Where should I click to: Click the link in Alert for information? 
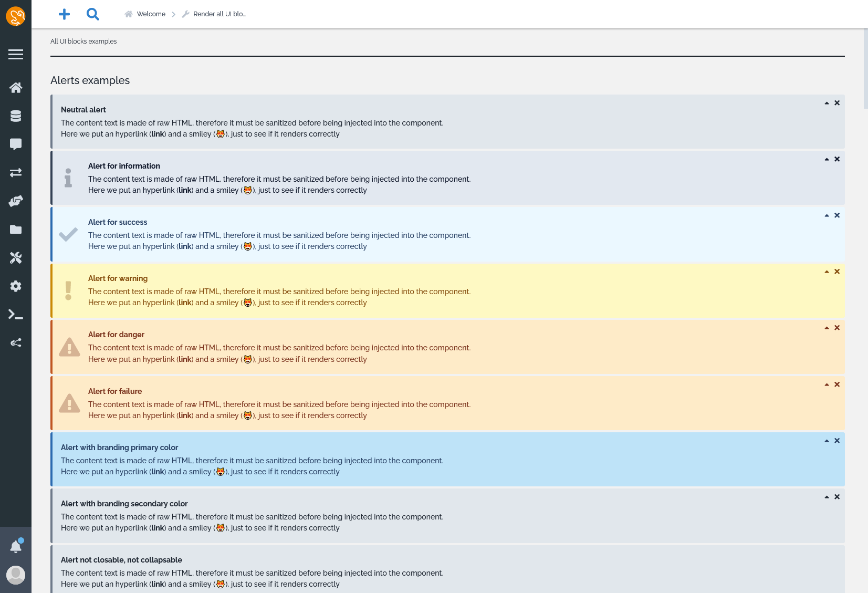(185, 190)
